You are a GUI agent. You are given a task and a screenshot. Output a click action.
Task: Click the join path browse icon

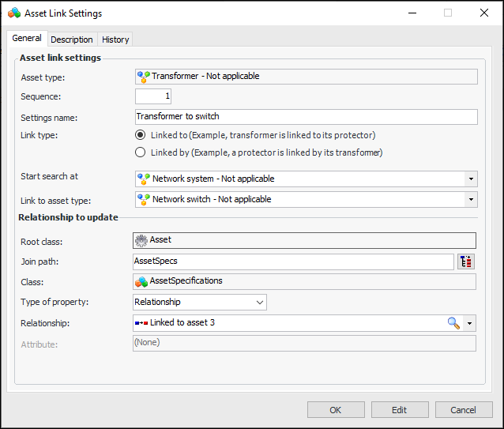point(466,262)
